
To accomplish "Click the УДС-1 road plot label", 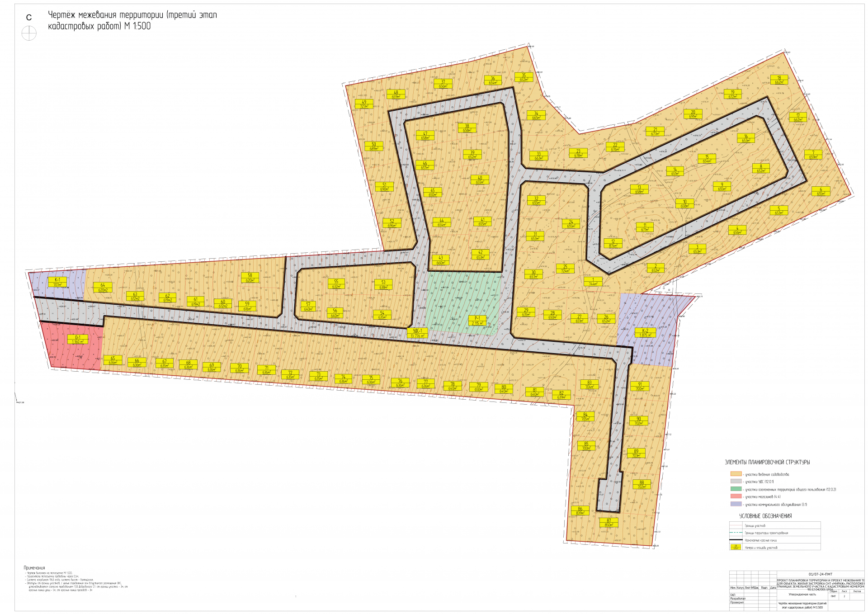I will 417,333.
